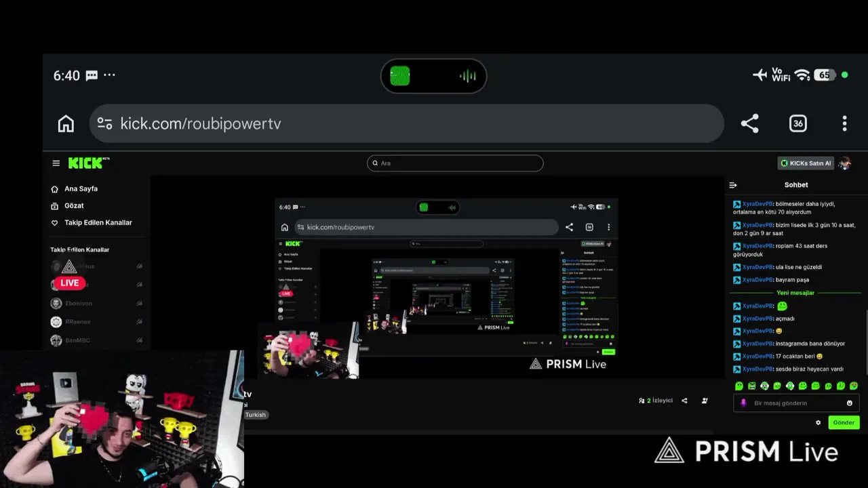Screen dimensions: 868x488
Task: Tap the Wi-Fi status bar icon
Action: [x=802, y=75]
